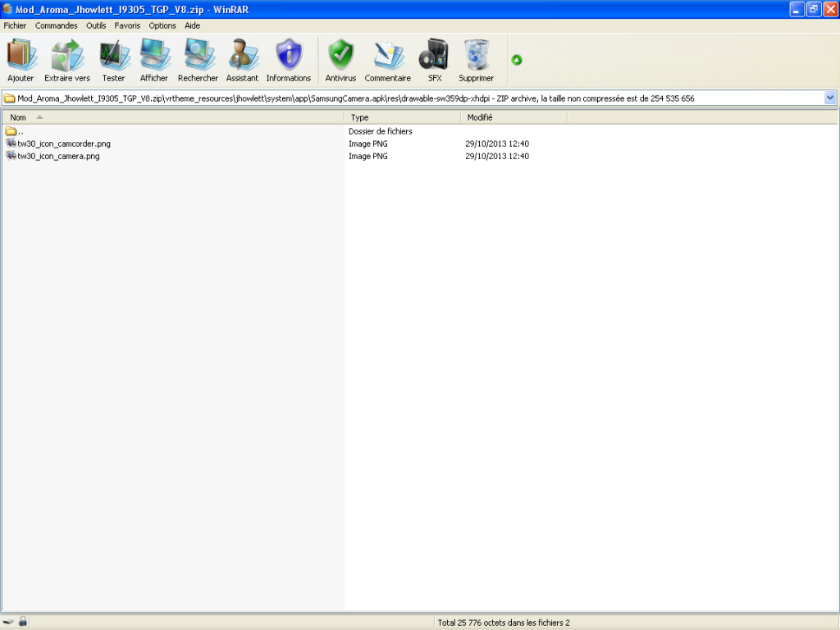The width and height of the screenshot is (840, 630).
Task: Click the tw30_icon_camcorder.png file icon
Action: (11, 143)
